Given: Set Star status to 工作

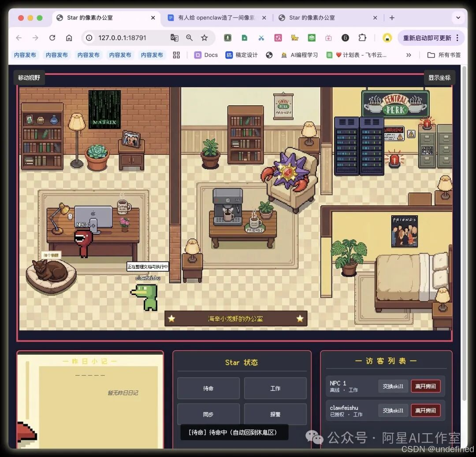Looking at the screenshot, I should pos(275,388).
